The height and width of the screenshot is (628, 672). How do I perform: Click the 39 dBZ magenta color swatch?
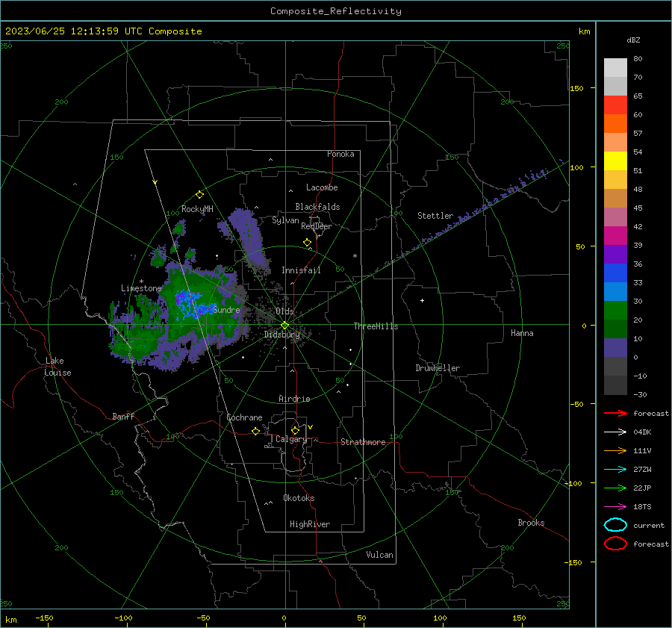pyautogui.click(x=615, y=236)
